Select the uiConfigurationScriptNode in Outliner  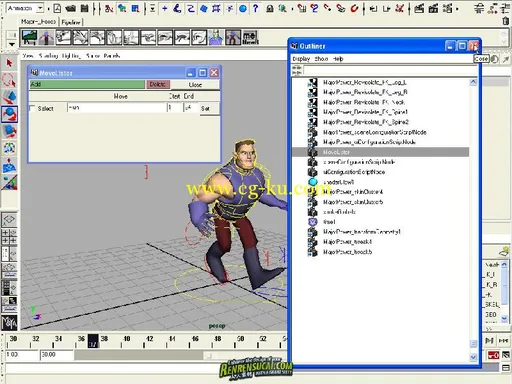pyautogui.click(x=354, y=172)
